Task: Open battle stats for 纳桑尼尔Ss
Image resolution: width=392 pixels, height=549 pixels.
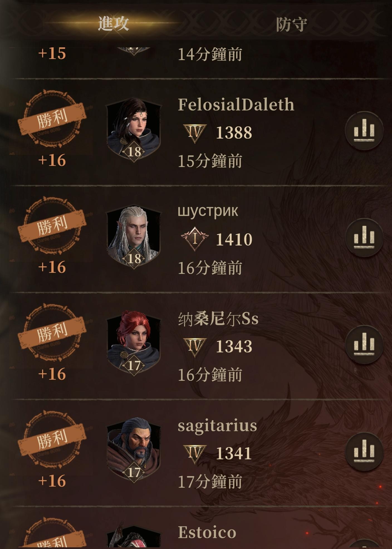Action: pyautogui.click(x=364, y=344)
